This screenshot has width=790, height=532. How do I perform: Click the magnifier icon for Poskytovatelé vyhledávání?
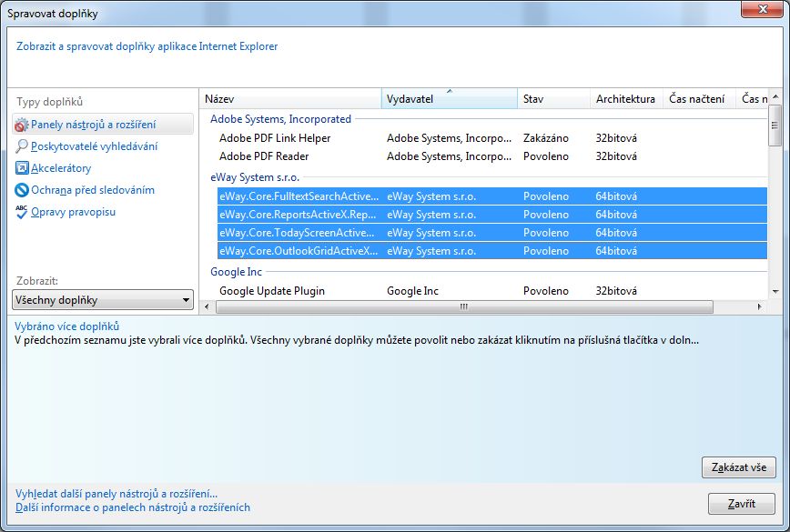(x=22, y=146)
